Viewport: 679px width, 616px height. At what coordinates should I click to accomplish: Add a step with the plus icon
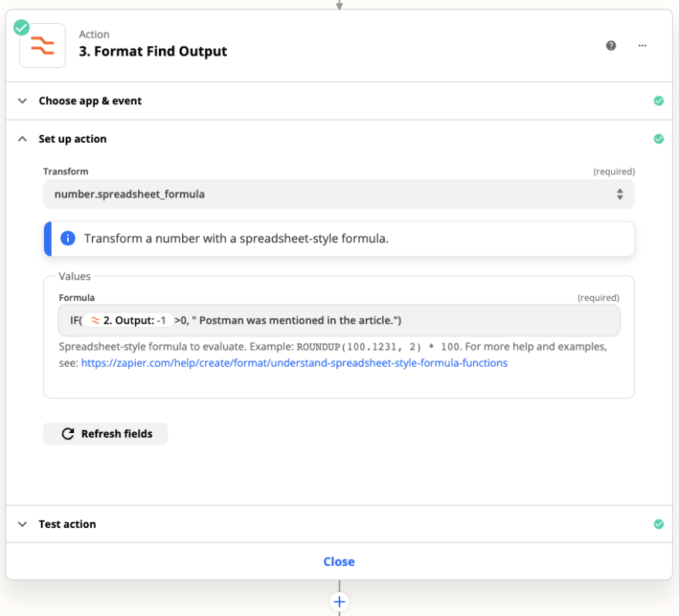[339, 601]
